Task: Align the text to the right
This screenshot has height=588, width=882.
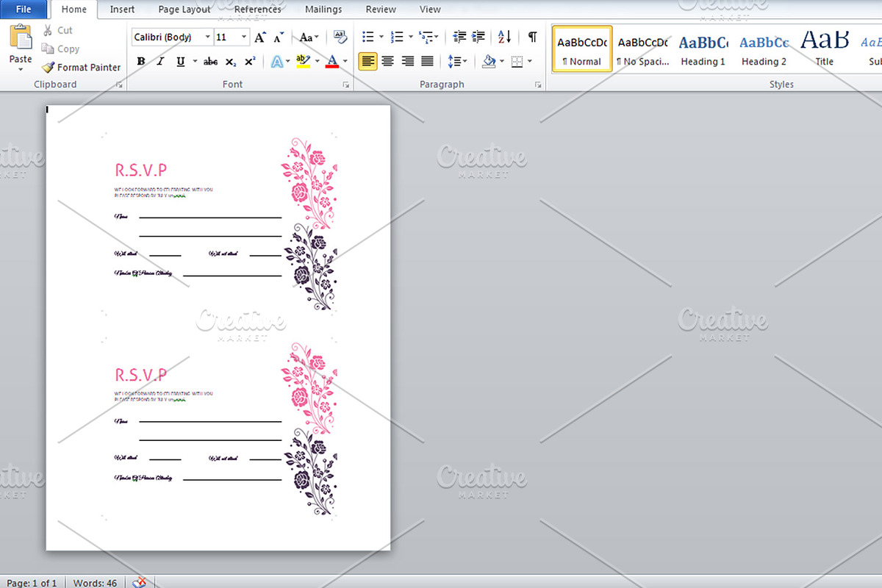Action: (407, 62)
